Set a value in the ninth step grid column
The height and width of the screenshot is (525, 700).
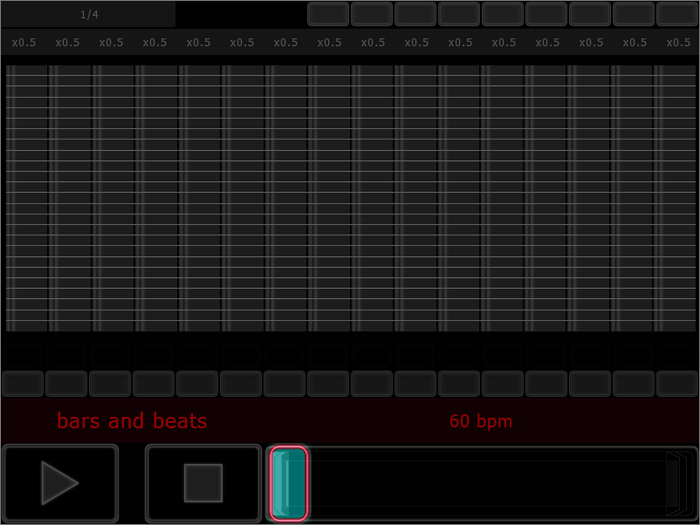pyautogui.click(x=373, y=198)
